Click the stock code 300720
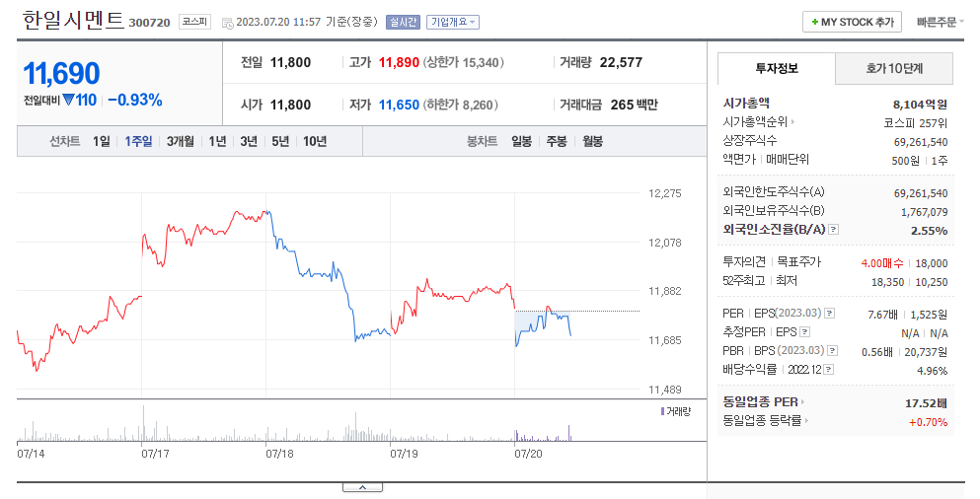The image size is (980, 499). (149, 23)
